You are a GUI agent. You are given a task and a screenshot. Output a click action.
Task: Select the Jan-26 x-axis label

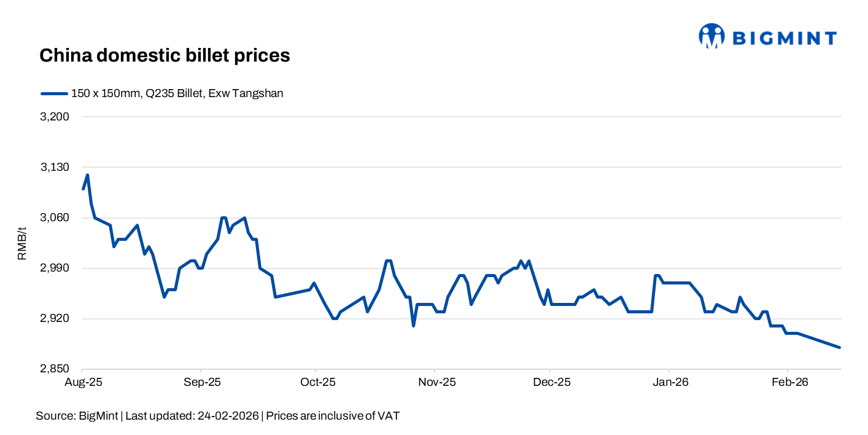pyautogui.click(x=669, y=382)
